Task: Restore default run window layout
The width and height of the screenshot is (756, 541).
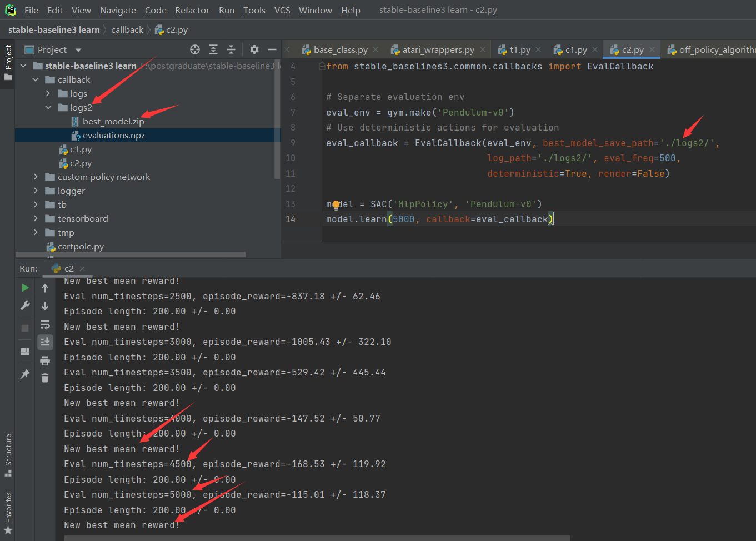Action: [25, 351]
